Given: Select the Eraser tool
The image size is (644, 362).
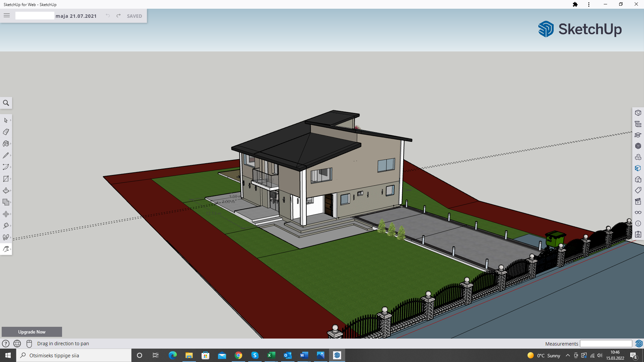Looking at the screenshot, I should 6,132.
